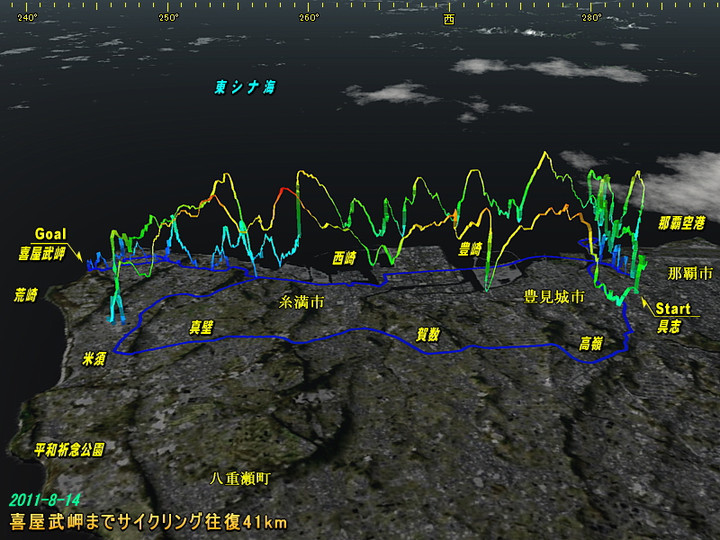The width and height of the screenshot is (720, 540).
Task: Click the 250° compass heading mark
Action: (168, 17)
